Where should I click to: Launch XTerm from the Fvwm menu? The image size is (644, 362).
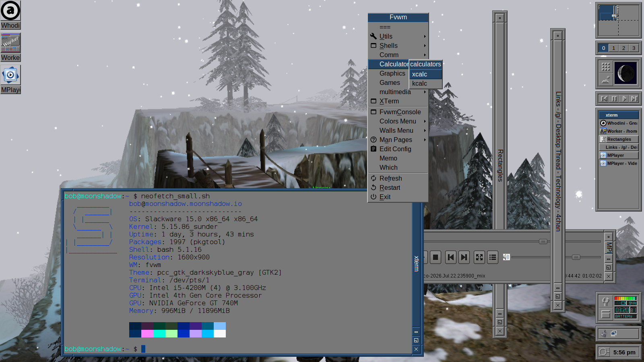click(398, 101)
